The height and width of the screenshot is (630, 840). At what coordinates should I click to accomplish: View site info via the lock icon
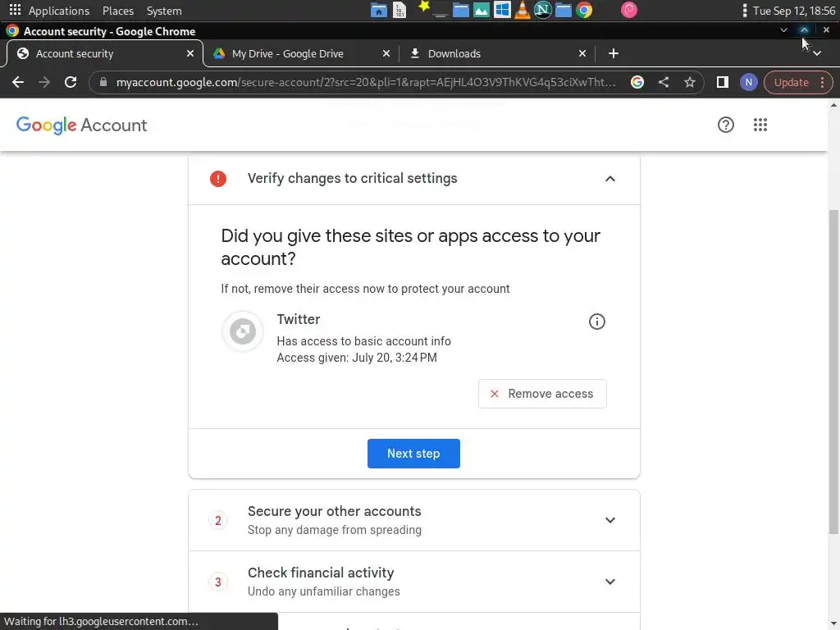(103, 82)
